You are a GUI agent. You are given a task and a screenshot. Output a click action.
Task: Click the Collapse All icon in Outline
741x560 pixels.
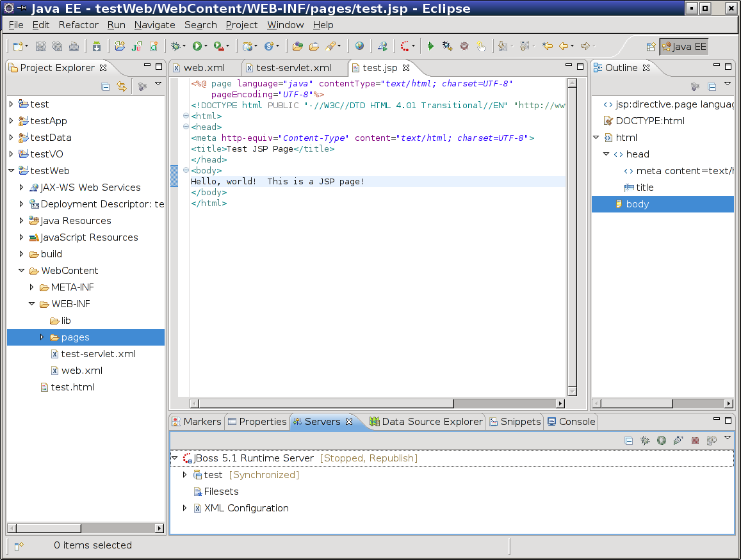tap(712, 86)
